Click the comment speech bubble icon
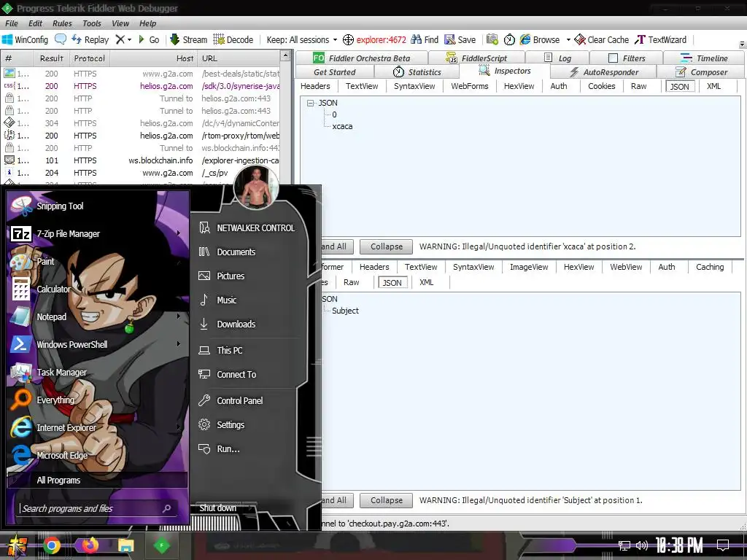747x560 pixels. click(61, 39)
